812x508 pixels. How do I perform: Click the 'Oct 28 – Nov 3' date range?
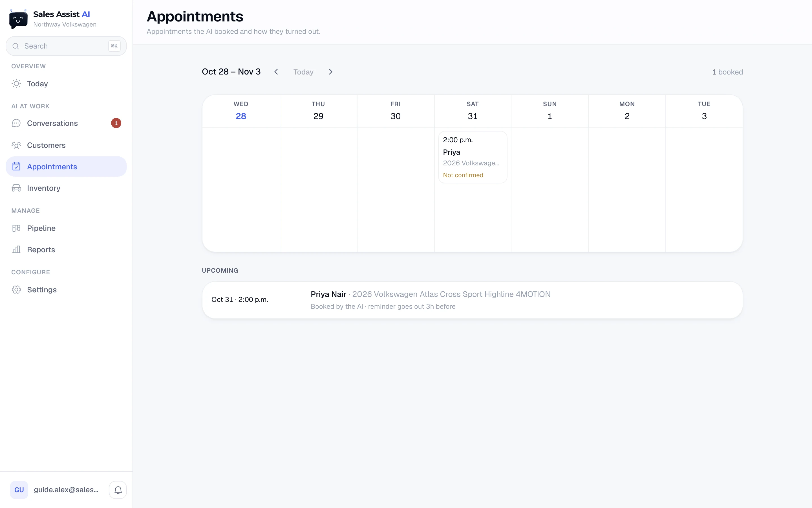[x=231, y=72]
